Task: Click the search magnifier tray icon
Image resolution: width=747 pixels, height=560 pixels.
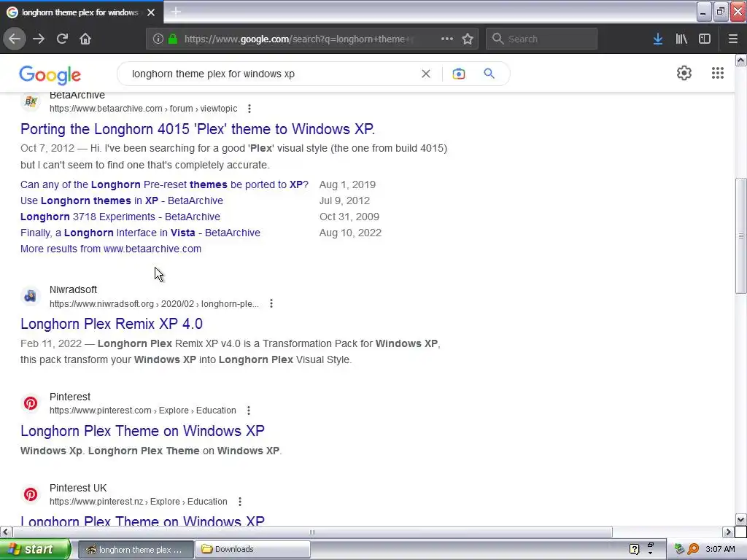Action: point(693,549)
